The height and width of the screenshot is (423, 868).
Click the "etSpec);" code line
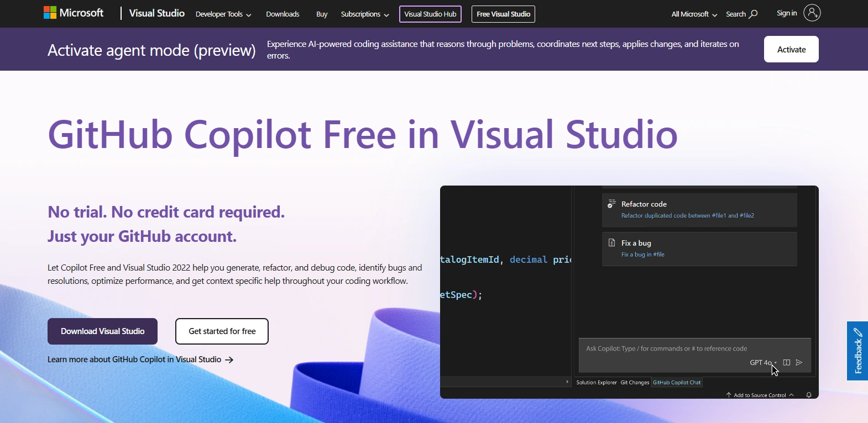(x=461, y=295)
